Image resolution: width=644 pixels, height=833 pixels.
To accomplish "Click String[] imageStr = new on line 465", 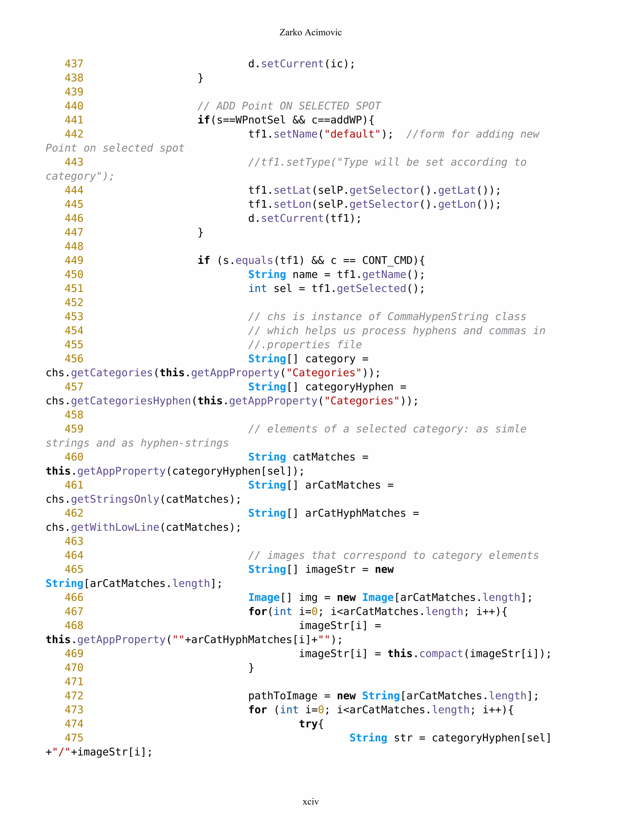I will (x=321, y=570).
